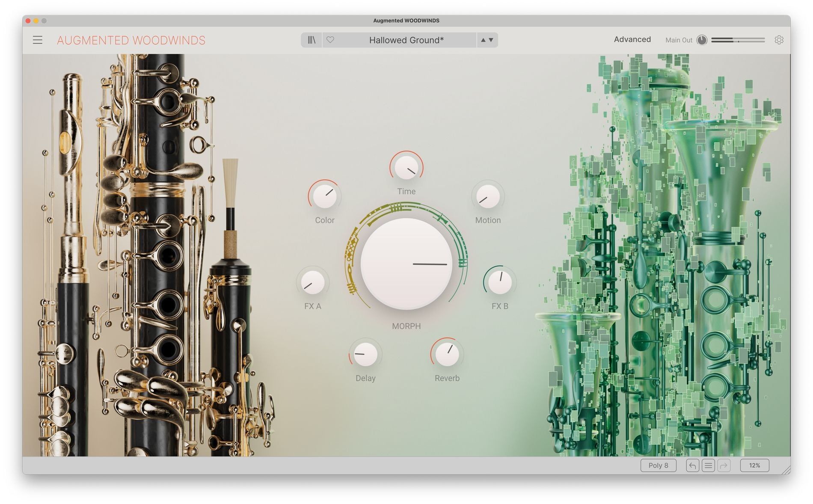This screenshot has height=504, width=813.
Task: Show the edit history list
Action: 708,465
